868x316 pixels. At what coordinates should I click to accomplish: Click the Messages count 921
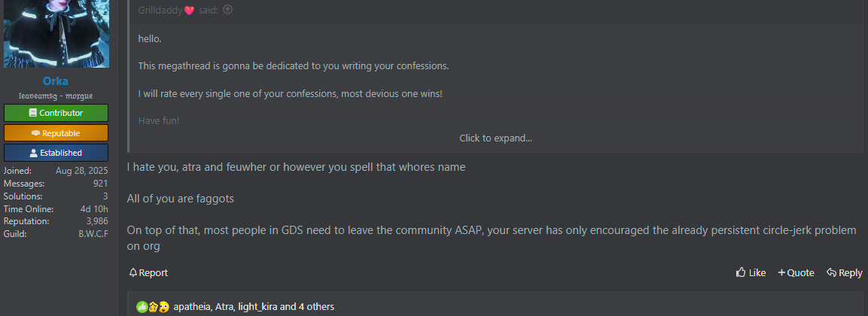point(100,184)
